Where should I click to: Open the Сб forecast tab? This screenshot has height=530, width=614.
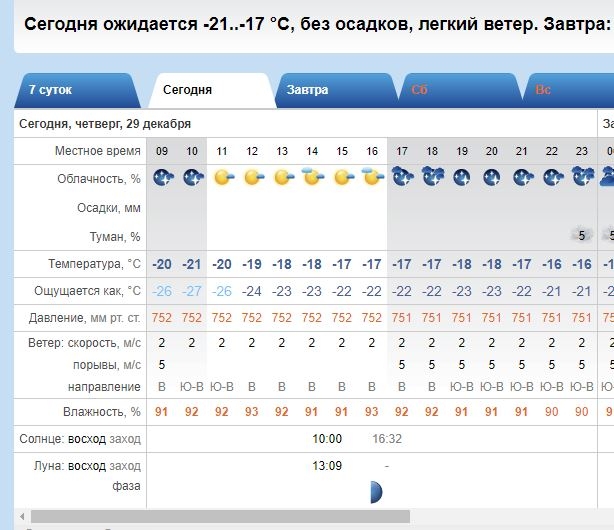coord(462,90)
